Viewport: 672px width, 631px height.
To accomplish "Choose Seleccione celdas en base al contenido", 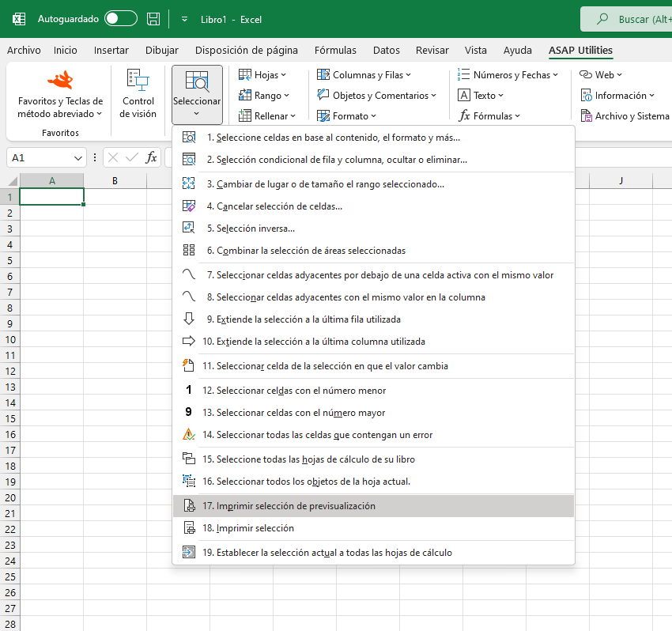I will 373,138.
